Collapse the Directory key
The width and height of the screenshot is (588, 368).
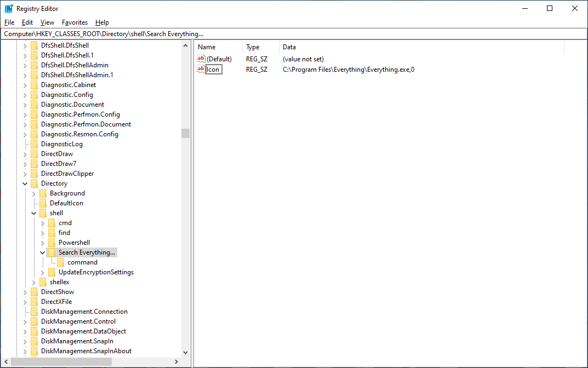(24, 183)
